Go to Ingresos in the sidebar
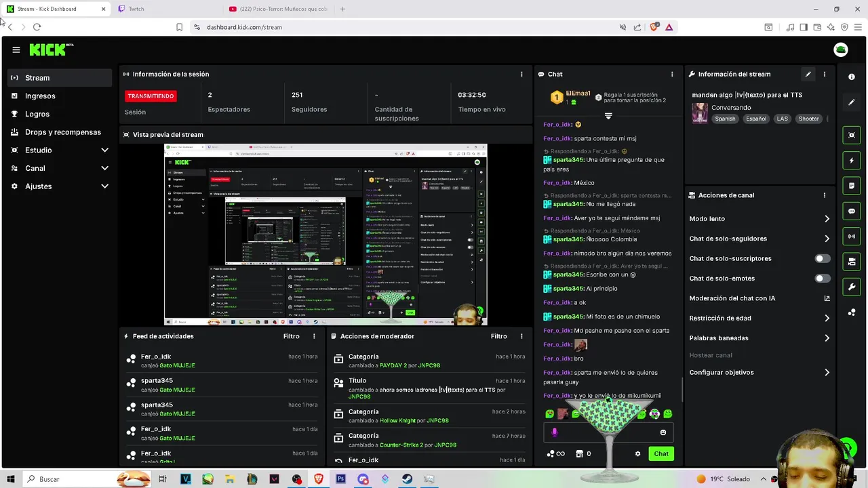The image size is (868, 488). pyautogui.click(x=60, y=96)
